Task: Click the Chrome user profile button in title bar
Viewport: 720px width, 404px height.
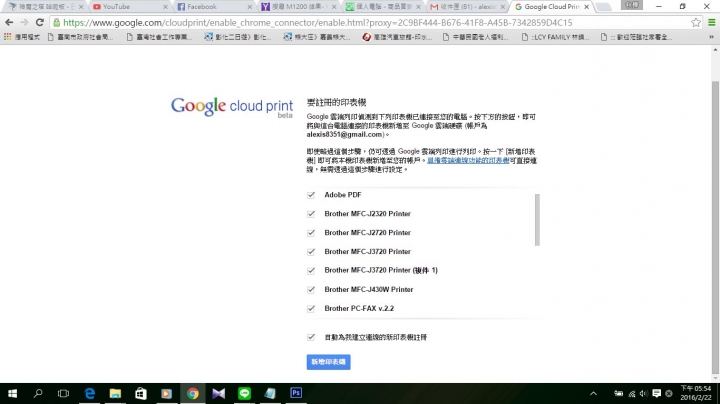Action: tap(631, 5)
